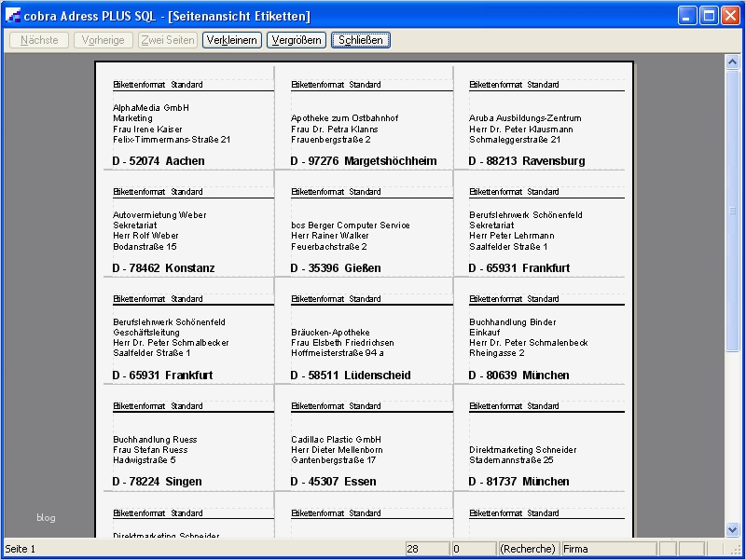Click 'Seite 1' in status bar
The width and height of the screenshot is (746, 560).
pos(20,549)
